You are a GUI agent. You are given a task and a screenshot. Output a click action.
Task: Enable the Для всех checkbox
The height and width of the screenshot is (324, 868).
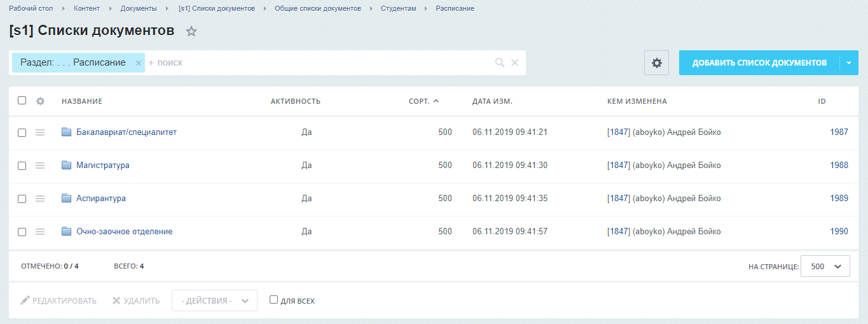click(x=273, y=300)
